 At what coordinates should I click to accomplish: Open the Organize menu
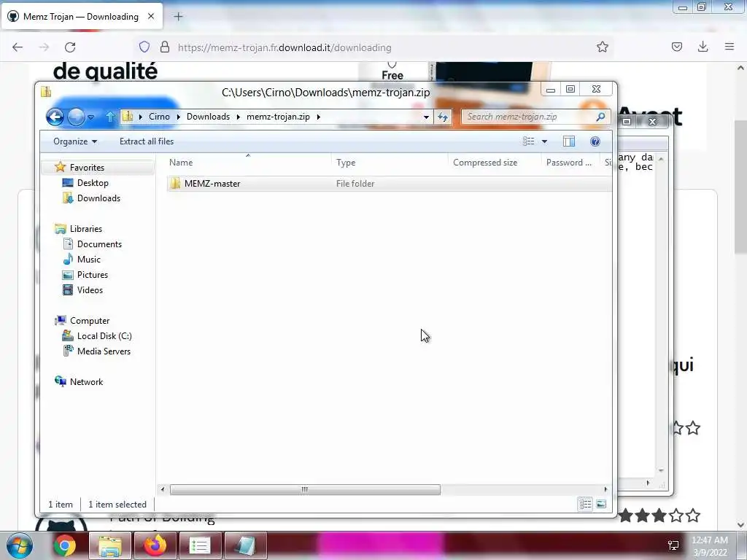(75, 141)
